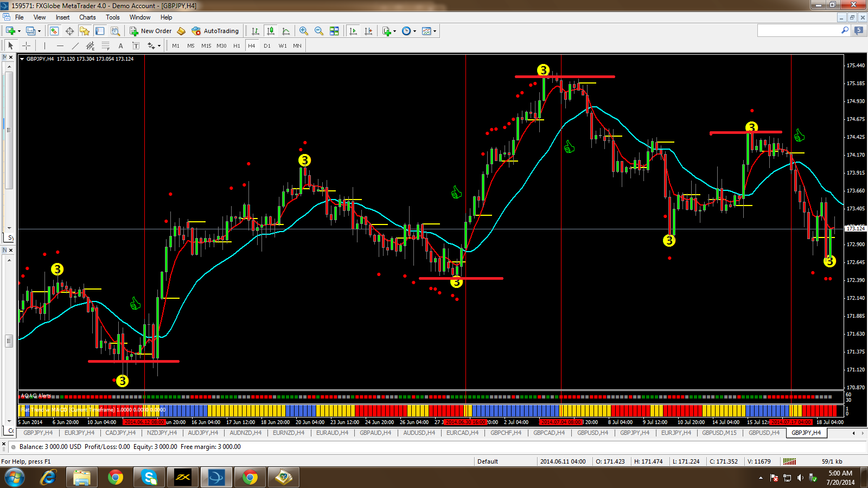Launch MetaEditor from the toolbar
The height and width of the screenshot is (488, 868).
[181, 31]
